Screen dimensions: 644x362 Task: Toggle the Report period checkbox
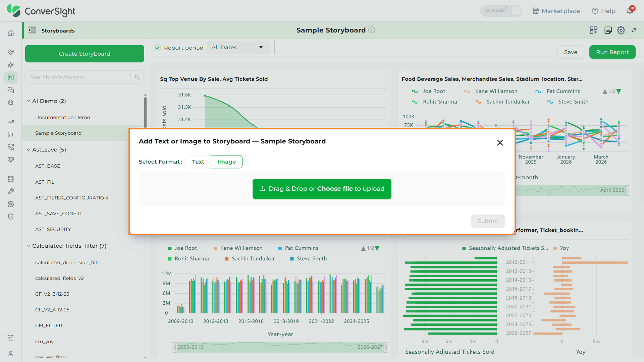tap(157, 48)
